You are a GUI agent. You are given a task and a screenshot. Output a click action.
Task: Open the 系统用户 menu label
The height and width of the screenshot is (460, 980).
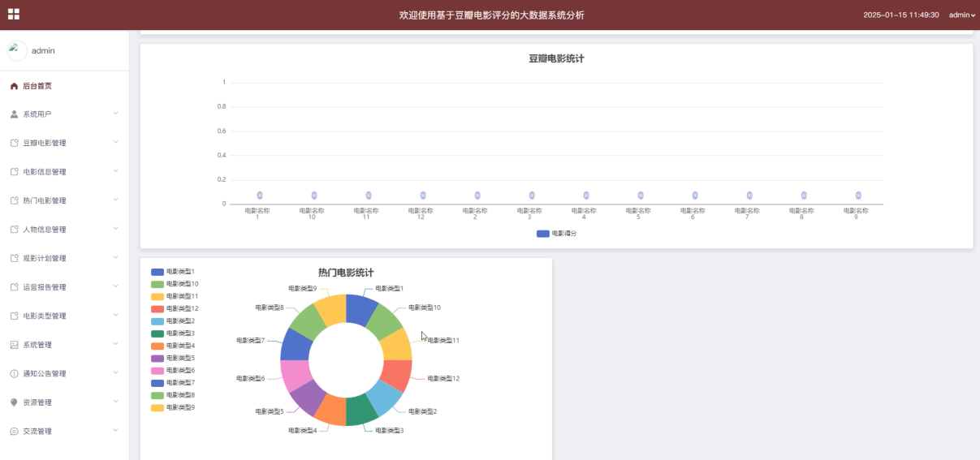37,114
